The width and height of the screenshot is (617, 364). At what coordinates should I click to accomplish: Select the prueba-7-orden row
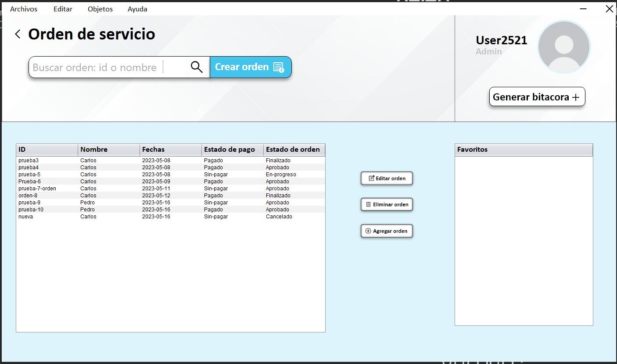(171, 189)
